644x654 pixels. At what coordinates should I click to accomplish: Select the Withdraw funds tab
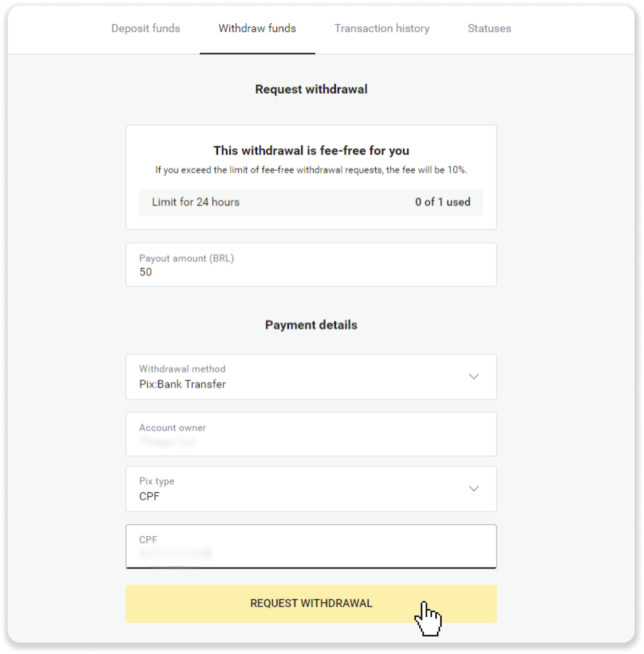point(257,29)
